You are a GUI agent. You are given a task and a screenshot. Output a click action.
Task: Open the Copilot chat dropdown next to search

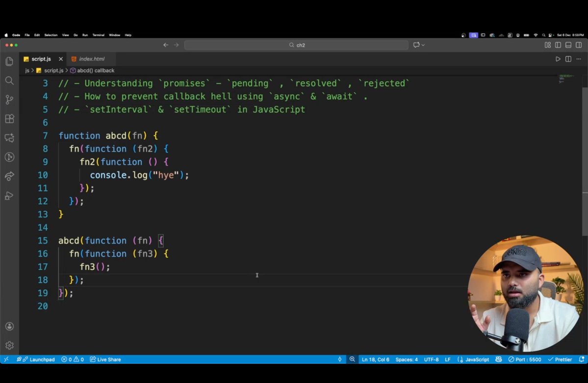coord(419,45)
